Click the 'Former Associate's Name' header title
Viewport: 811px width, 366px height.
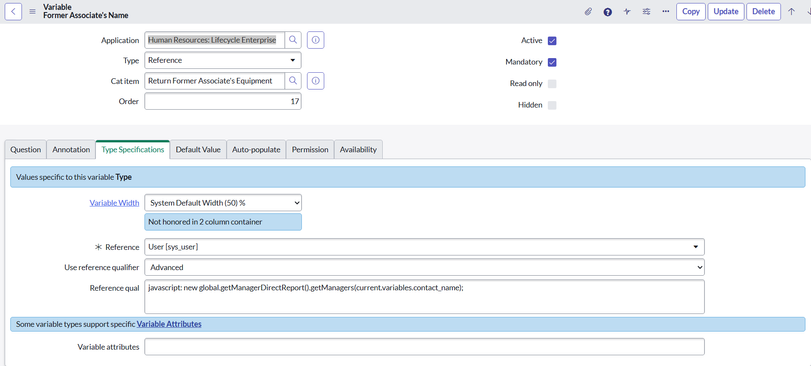tap(86, 16)
